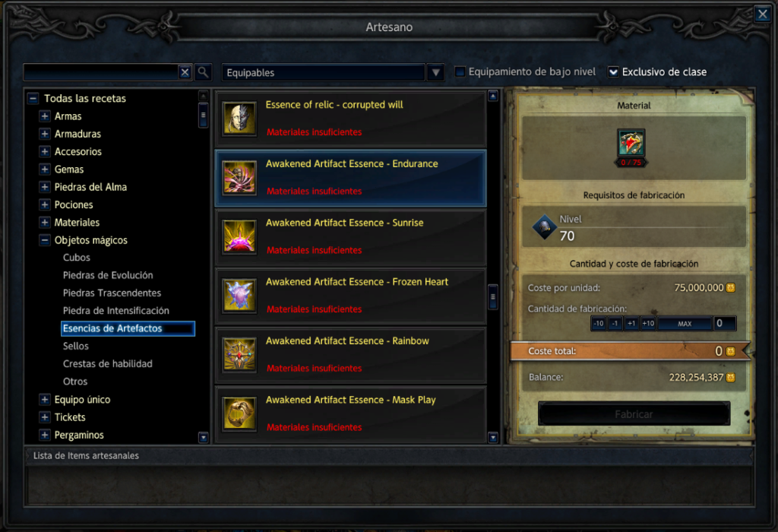Viewport: 778px width, 532px height.
Task: Collapse the Objetos mágicos category
Action: [x=45, y=240]
